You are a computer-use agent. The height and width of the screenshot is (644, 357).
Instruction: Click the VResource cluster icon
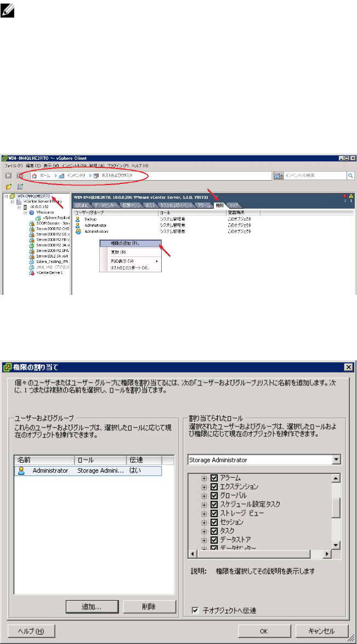coord(32,212)
